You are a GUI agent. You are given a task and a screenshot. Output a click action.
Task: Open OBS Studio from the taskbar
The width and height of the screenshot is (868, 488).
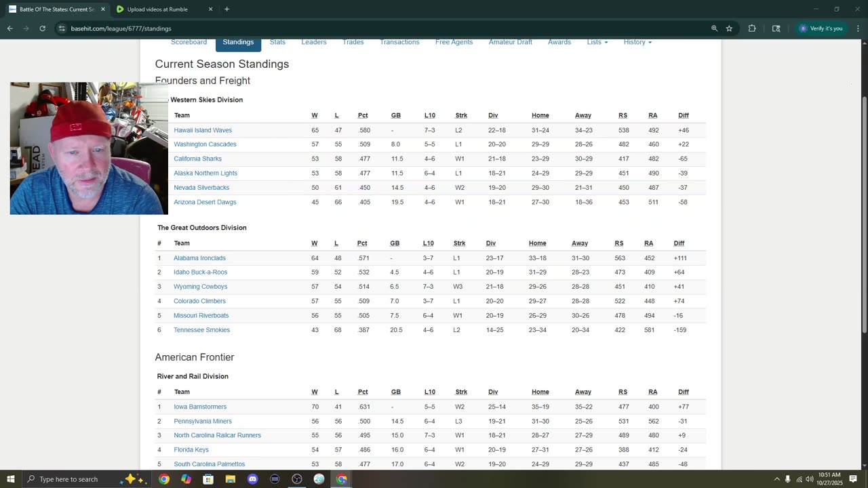pos(297,479)
